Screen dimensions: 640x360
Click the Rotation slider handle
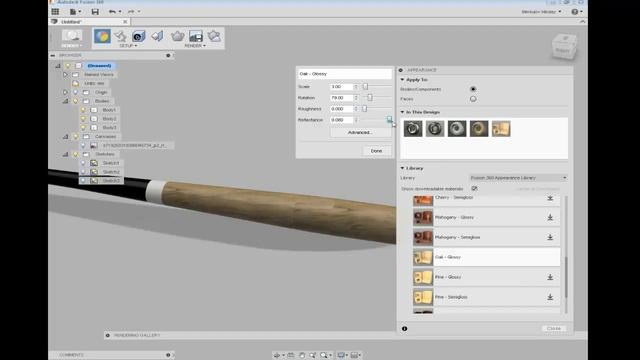pos(370,98)
